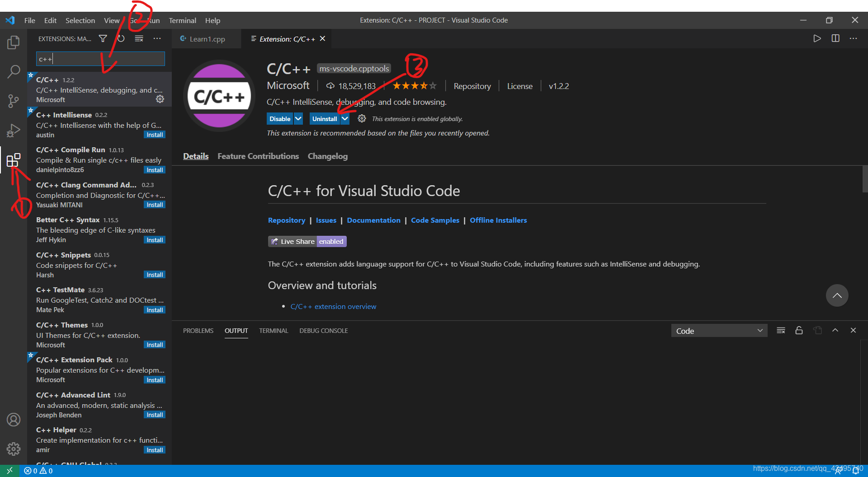This screenshot has height=477, width=868.
Task: Click the extension settings gear beside Uninstall
Action: (362, 118)
